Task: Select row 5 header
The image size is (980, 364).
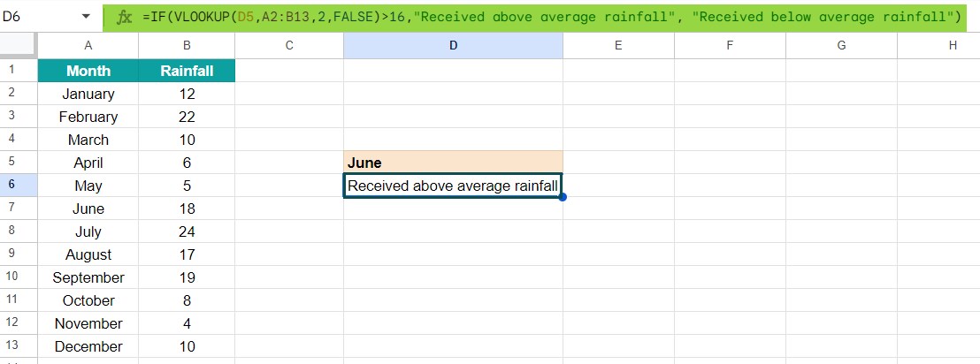Action: (x=19, y=163)
